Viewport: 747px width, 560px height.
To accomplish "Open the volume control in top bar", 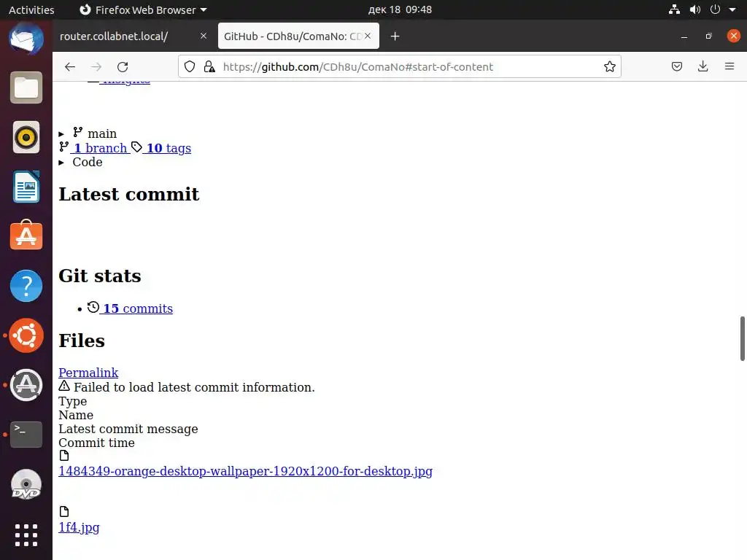I will pos(695,9).
